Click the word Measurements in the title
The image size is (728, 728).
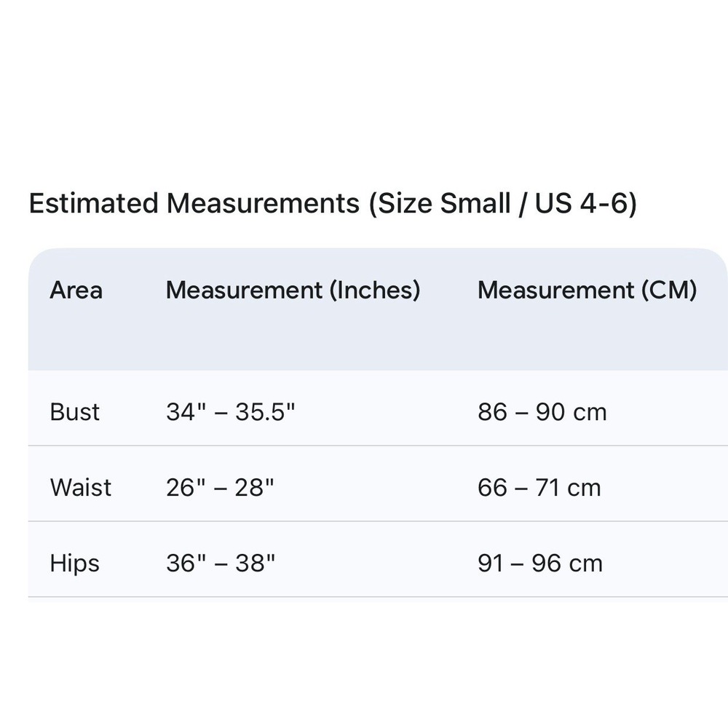264,204
